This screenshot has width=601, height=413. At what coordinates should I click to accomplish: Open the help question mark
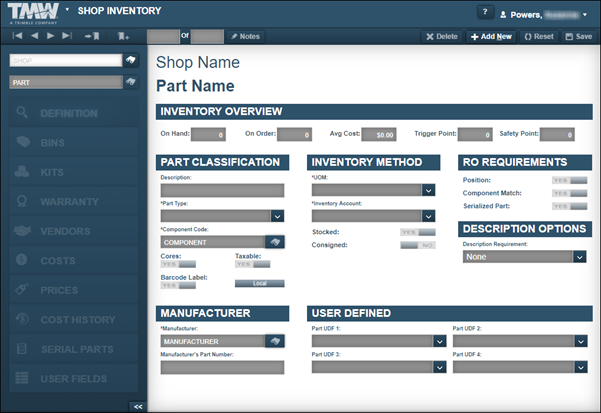[485, 12]
